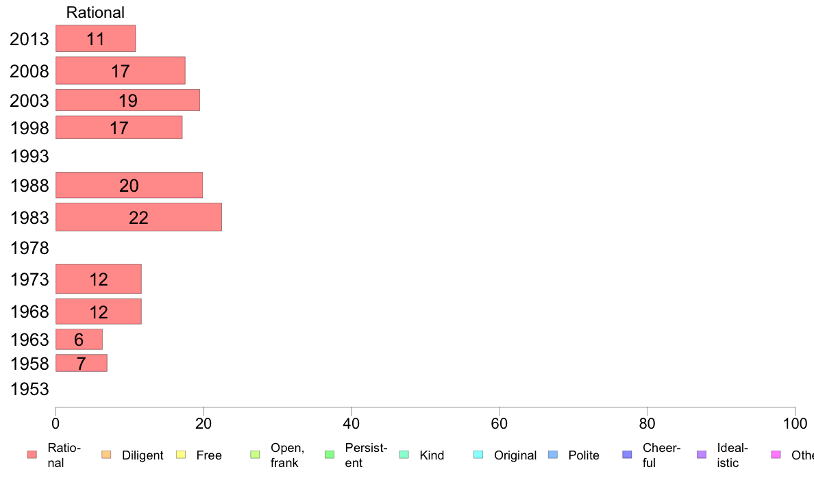Screen dimensions: 814x504
Task: Click the Rational column heading
Action: pos(95,12)
